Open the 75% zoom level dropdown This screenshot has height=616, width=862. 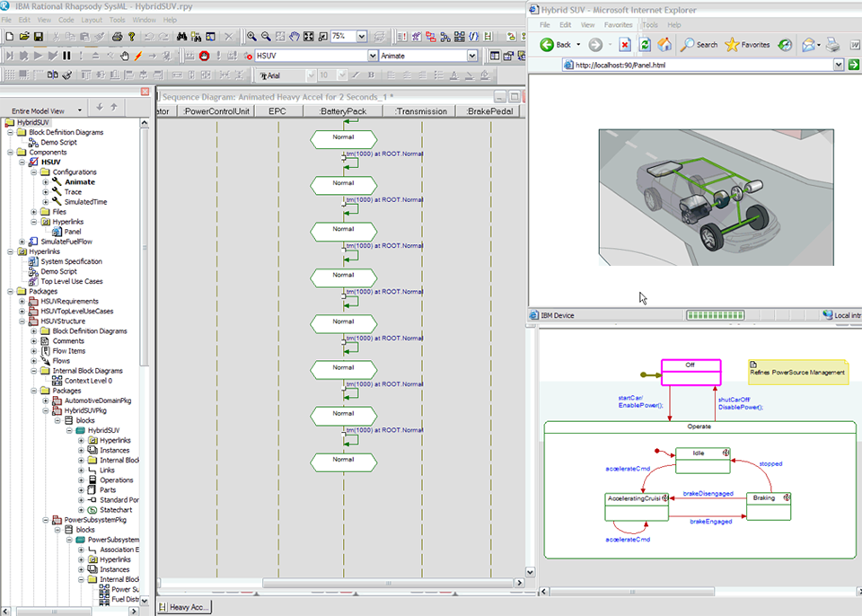(361, 36)
